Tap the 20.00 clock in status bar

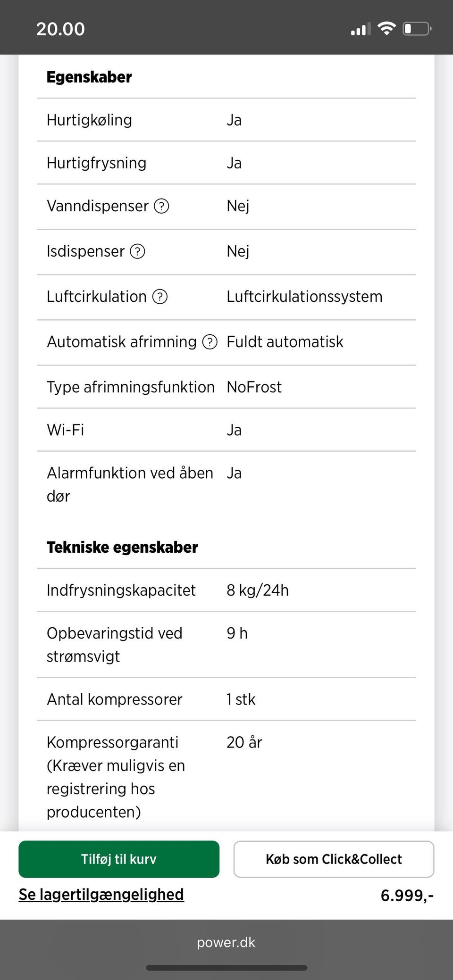60,29
